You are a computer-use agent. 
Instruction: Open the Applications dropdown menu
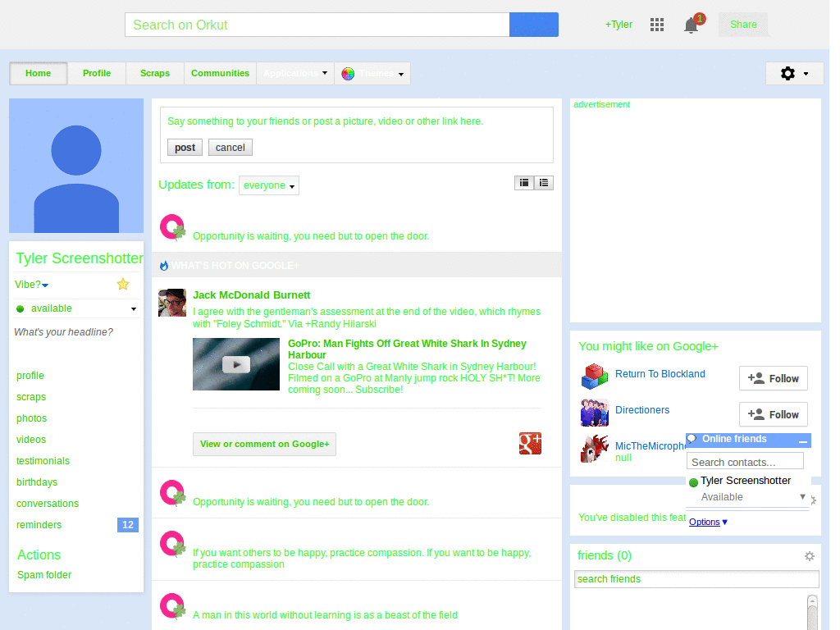[x=295, y=73]
